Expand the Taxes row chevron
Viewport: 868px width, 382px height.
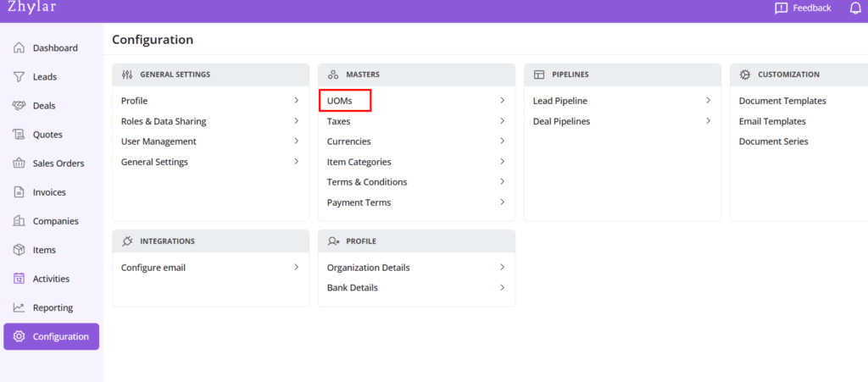(x=502, y=121)
